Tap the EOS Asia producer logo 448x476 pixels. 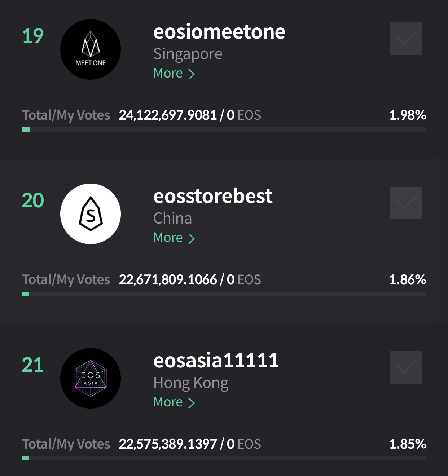tap(91, 378)
